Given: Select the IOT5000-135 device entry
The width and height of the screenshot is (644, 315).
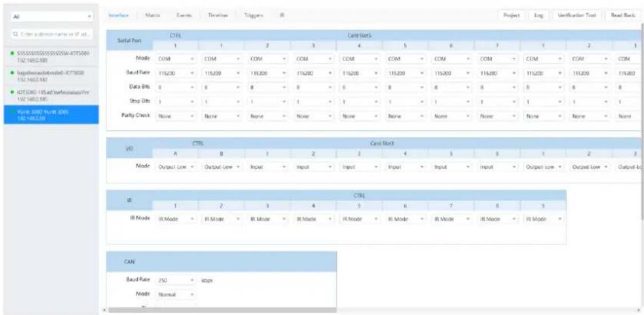Looking at the screenshot, I should [x=51, y=95].
